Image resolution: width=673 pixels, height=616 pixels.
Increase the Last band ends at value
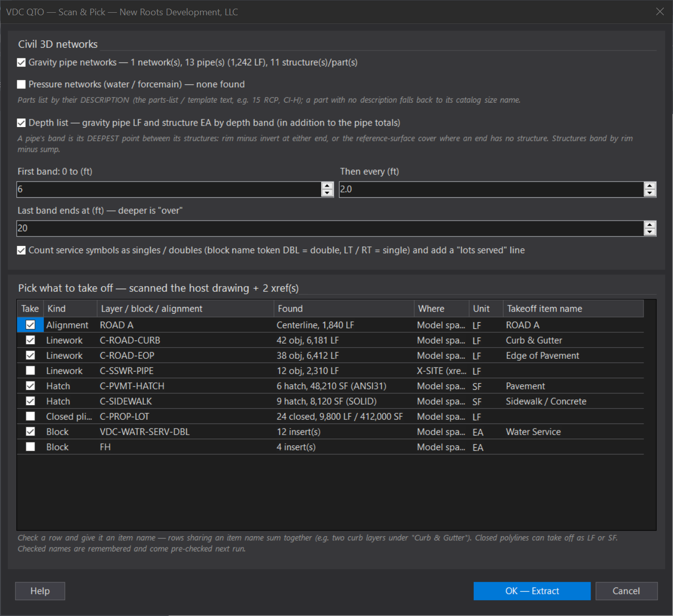[650, 225]
